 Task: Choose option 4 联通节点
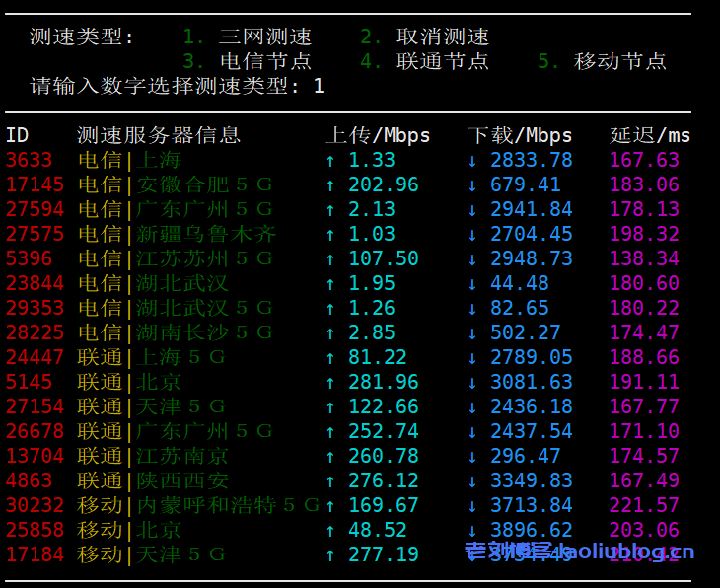pyautogui.click(x=425, y=61)
